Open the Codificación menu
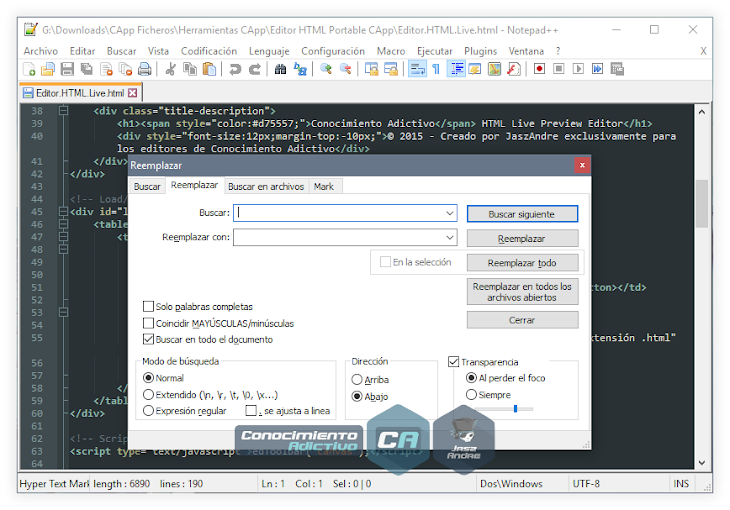The height and width of the screenshot is (510, 730). point(209,51)
